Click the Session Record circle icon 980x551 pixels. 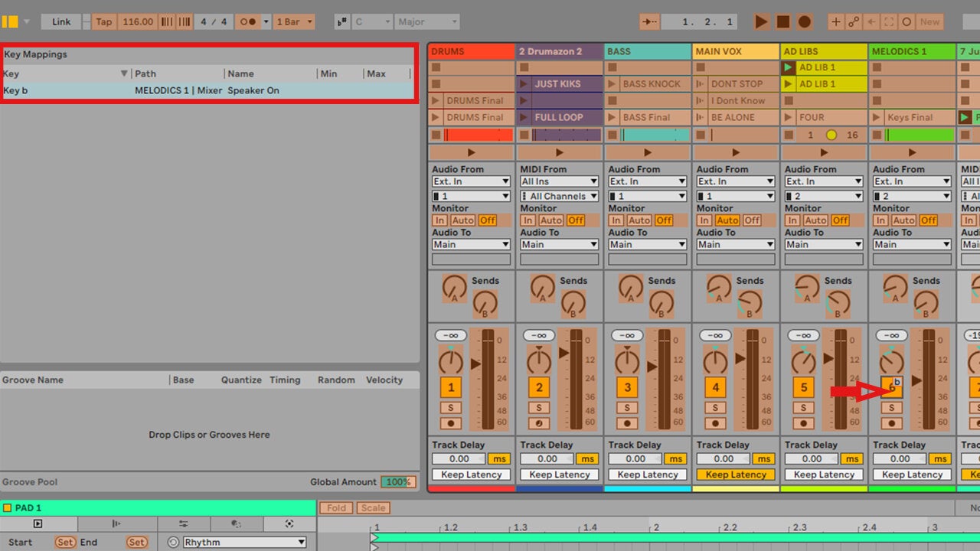point(906,21)
